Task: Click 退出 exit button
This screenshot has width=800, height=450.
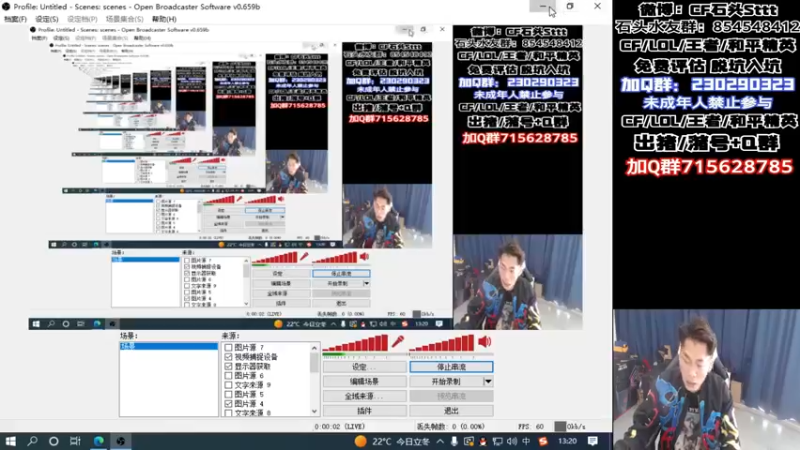Action: 451,411
